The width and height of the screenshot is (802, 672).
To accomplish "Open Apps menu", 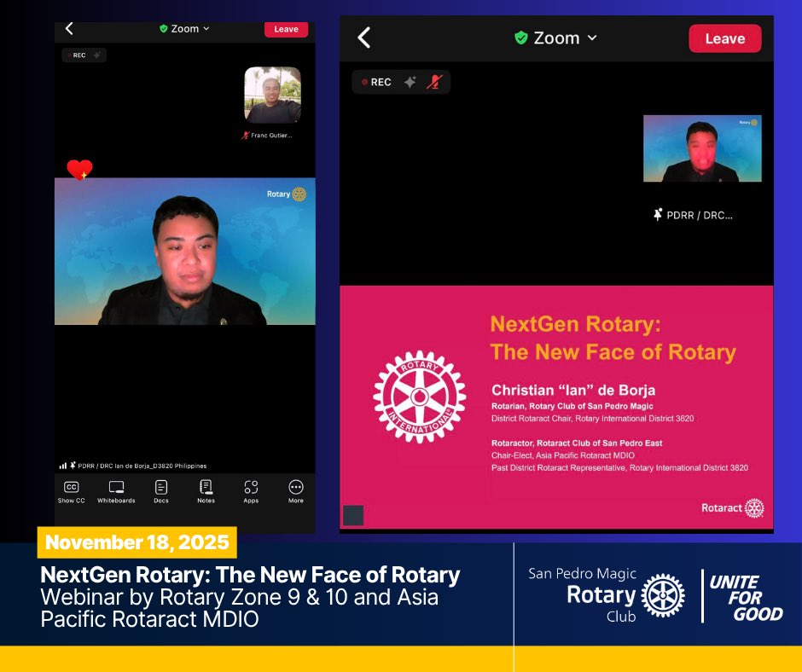I will (x=251, y=492).
